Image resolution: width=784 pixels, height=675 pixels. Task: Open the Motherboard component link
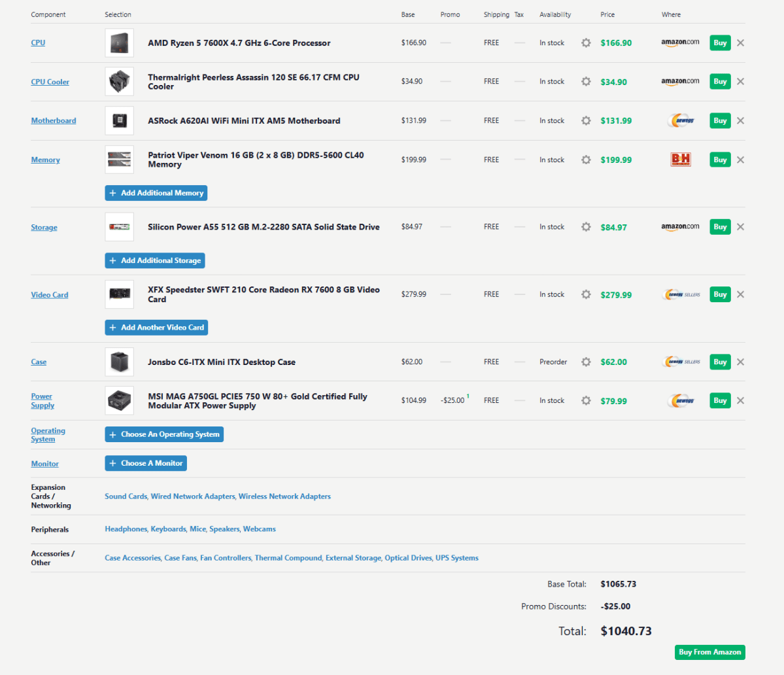(x=54, y=120)
